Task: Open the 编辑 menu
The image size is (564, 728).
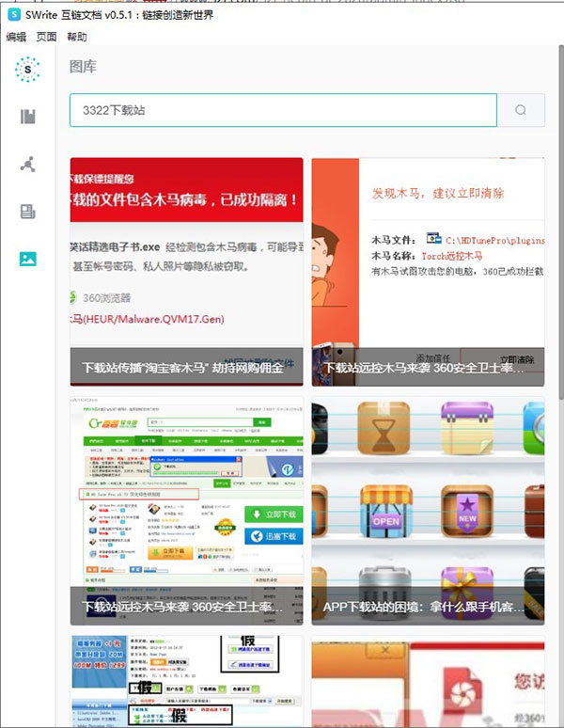Action: coord(16,37)
